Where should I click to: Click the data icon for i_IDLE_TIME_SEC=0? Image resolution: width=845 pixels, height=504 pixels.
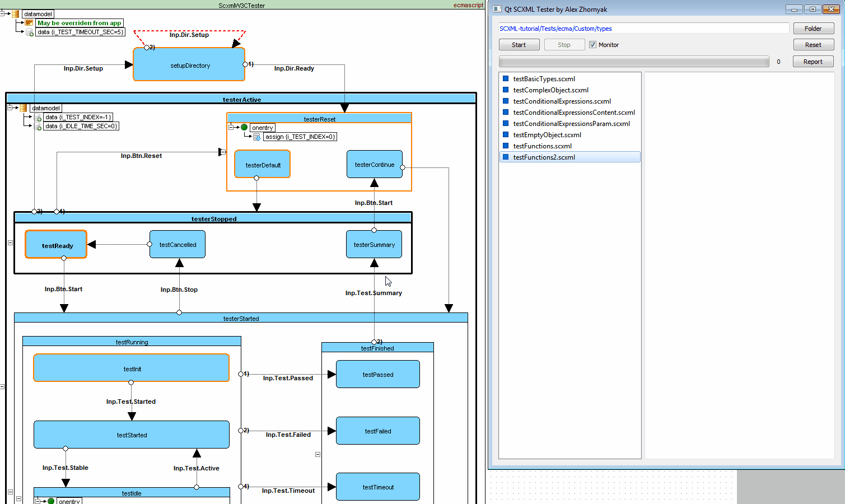point(39,127)
